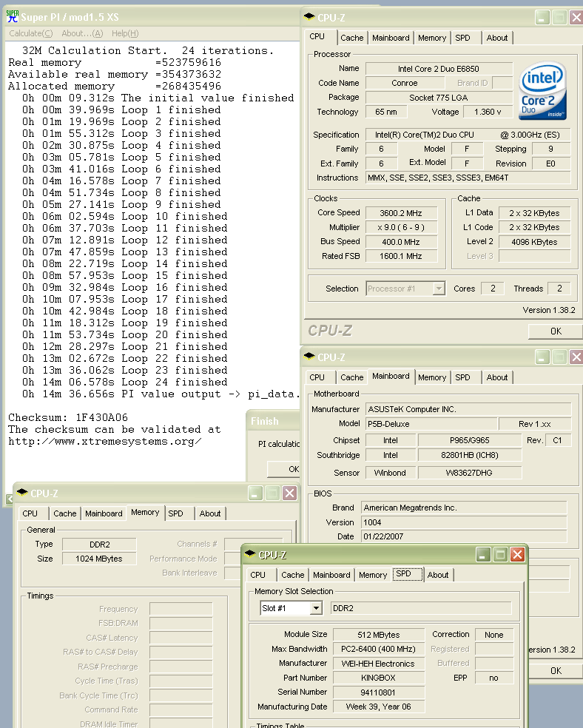Screen dimensions: 583x728
Task: Click the motherboard Model field P5B-Deluxe
Action: (x=431, y=424)
